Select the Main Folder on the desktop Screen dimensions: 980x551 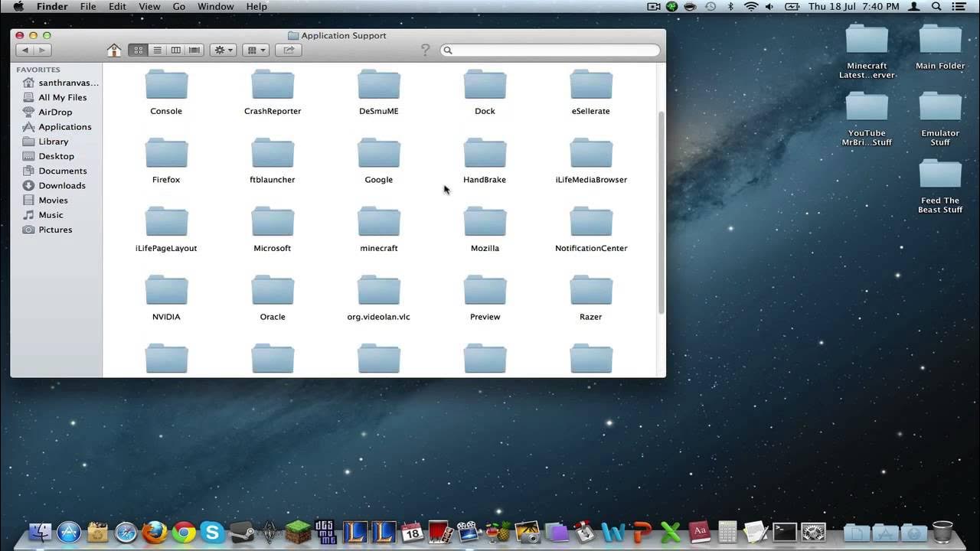point(940,47)
